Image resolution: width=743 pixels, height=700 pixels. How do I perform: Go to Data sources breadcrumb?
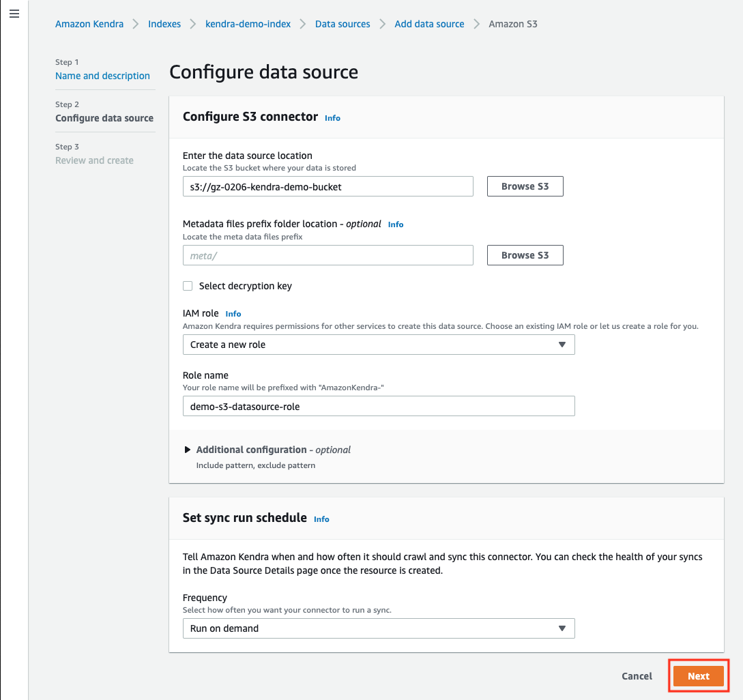[x=343, y=24]
